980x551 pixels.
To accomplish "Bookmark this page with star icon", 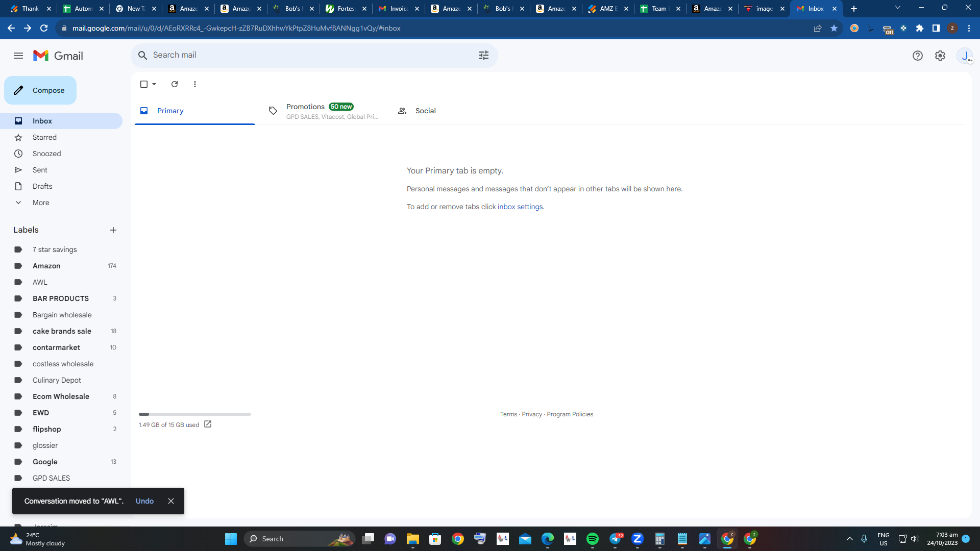I will coord(834,28).
